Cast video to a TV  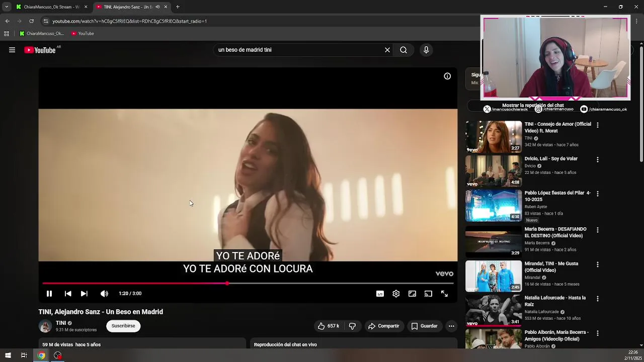pos(428,294)
